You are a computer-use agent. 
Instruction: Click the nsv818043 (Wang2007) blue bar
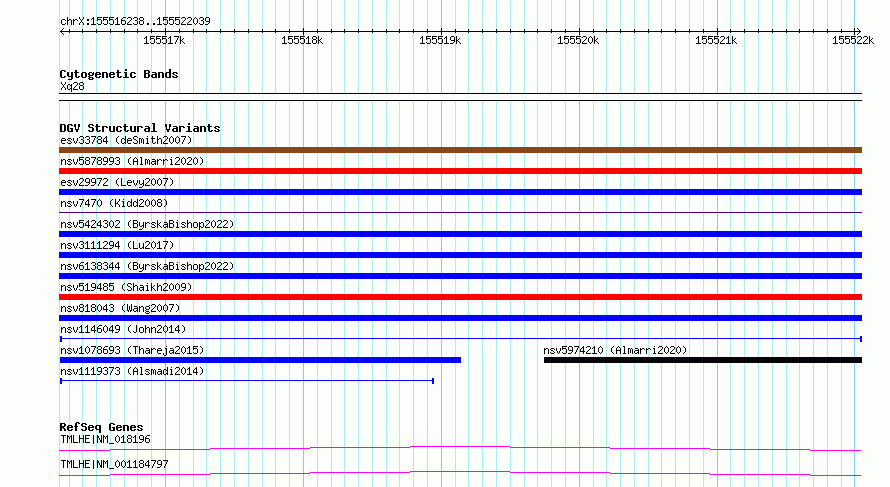460,318
